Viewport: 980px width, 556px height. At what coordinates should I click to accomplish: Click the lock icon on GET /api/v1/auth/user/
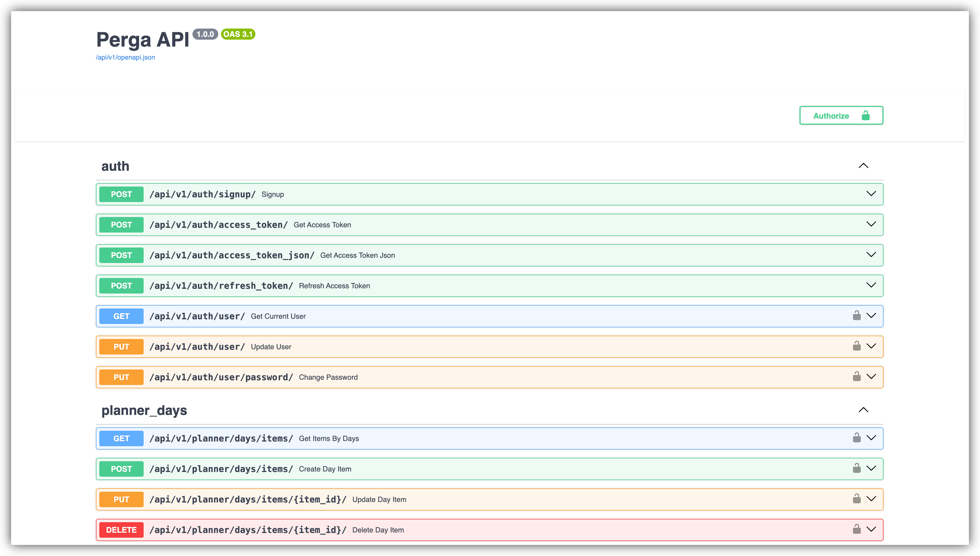[x=857, y=316]
